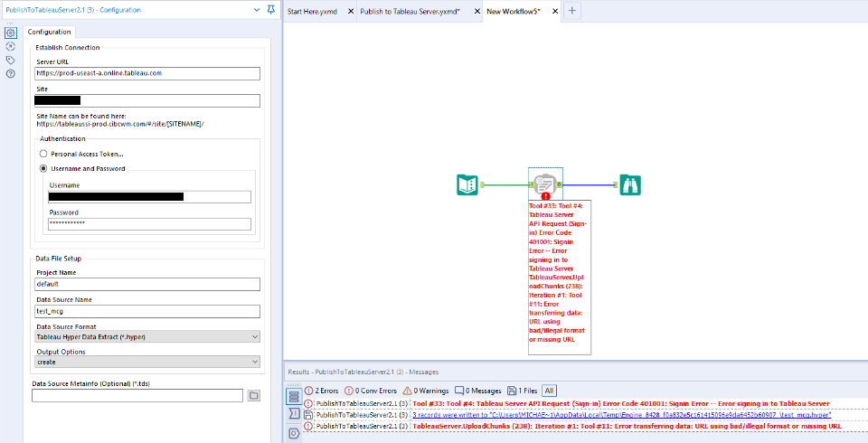Close the Start Here.yxmd tab

click(x=351, y=12)
